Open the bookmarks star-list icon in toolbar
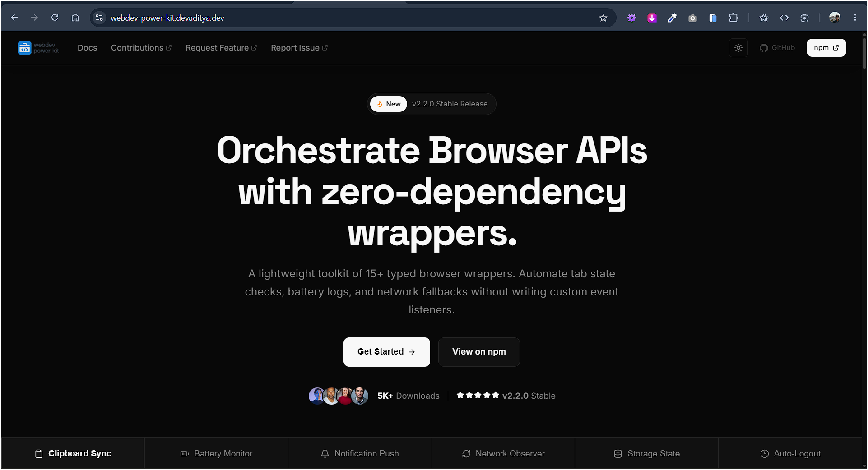Image resolution: width=868 pixels, height=470 pixels. 764,18
